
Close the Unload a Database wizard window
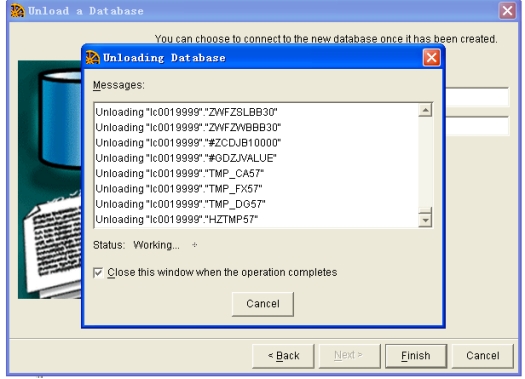507,11
